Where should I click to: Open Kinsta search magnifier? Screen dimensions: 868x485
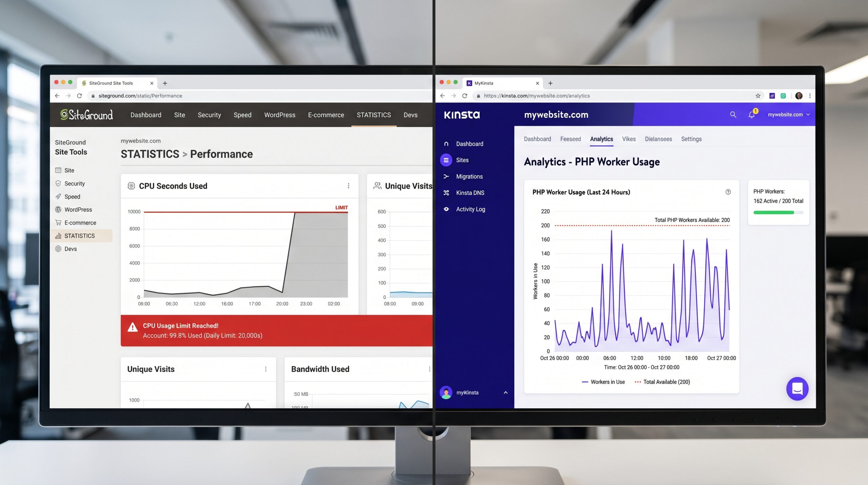(x=733, y=115)
